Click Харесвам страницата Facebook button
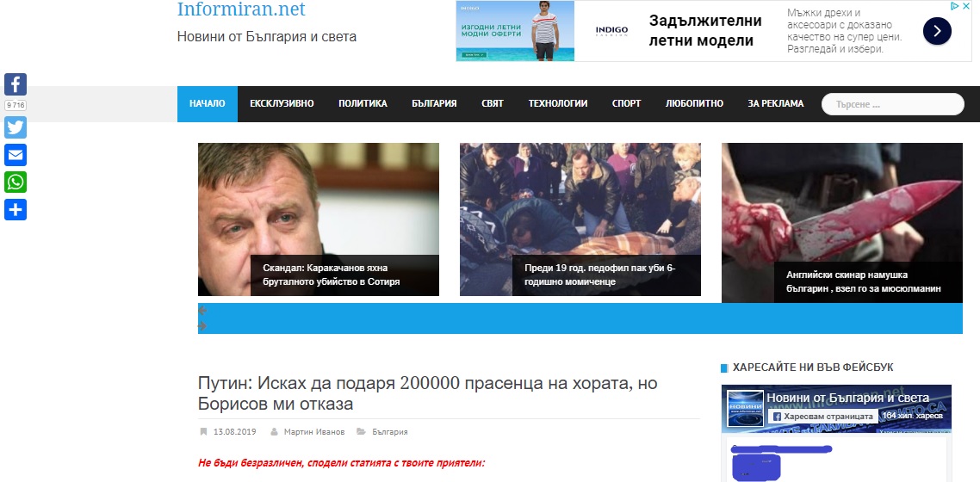 pyautogui.click(x=822, y=416)
